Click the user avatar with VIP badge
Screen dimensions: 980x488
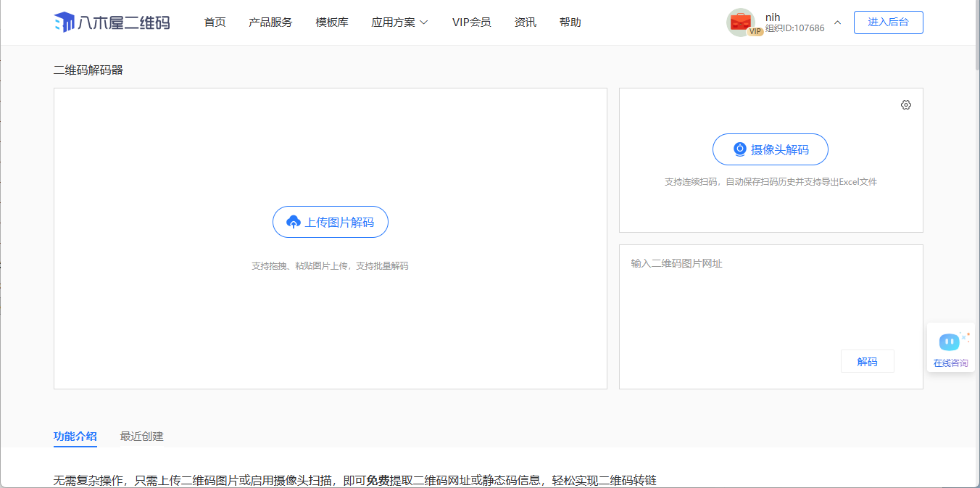741,22
